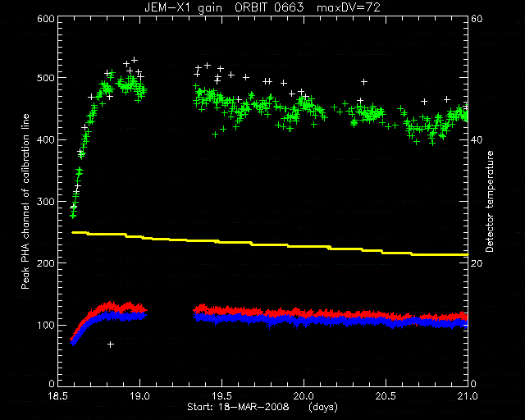Click the 40 label on right temperature axis
The height and width of the screenshot is (420, 525).
pyautogui.click(x=477, y=139)
